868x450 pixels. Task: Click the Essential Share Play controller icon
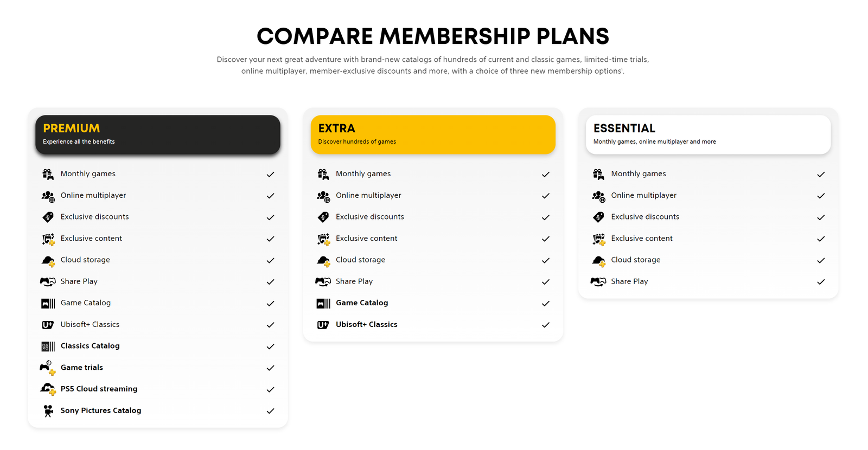(598, 281)
